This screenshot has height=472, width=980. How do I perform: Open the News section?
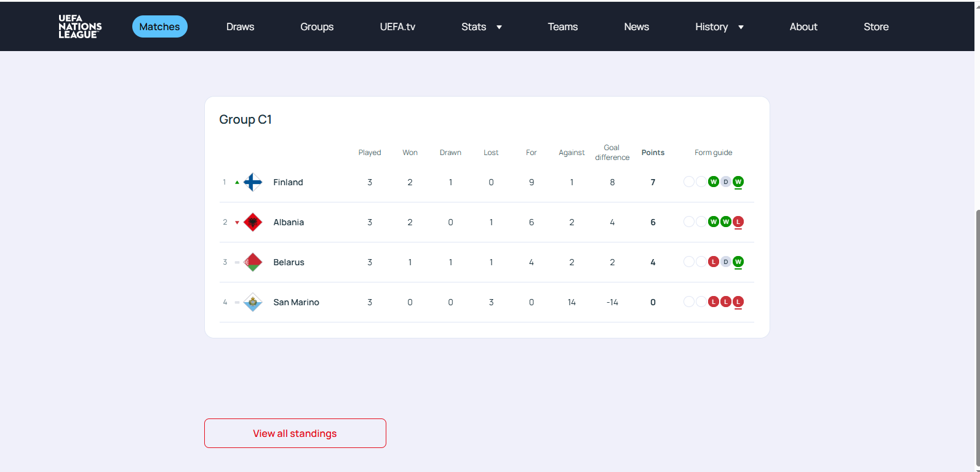click(x=637, y=26)
